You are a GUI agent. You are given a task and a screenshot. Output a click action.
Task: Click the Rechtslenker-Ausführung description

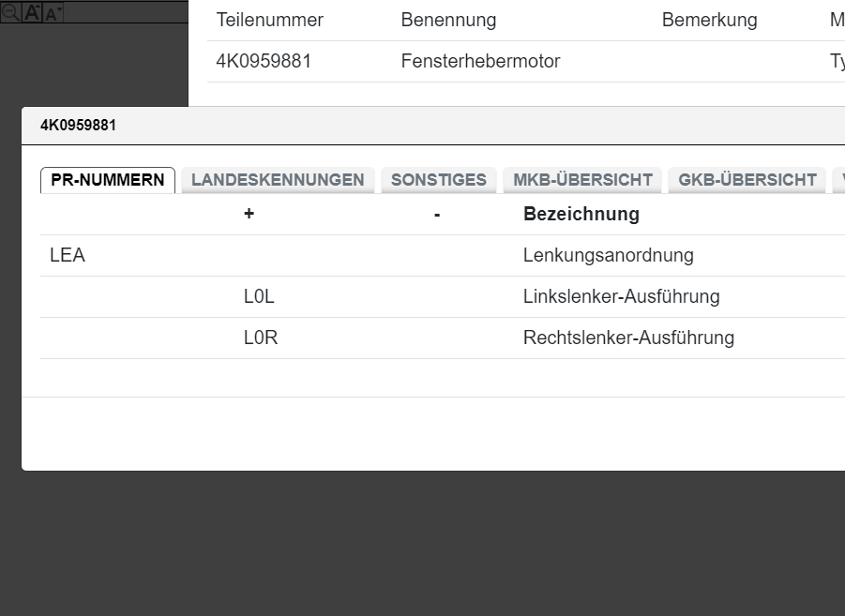click(x=628, y=338)
